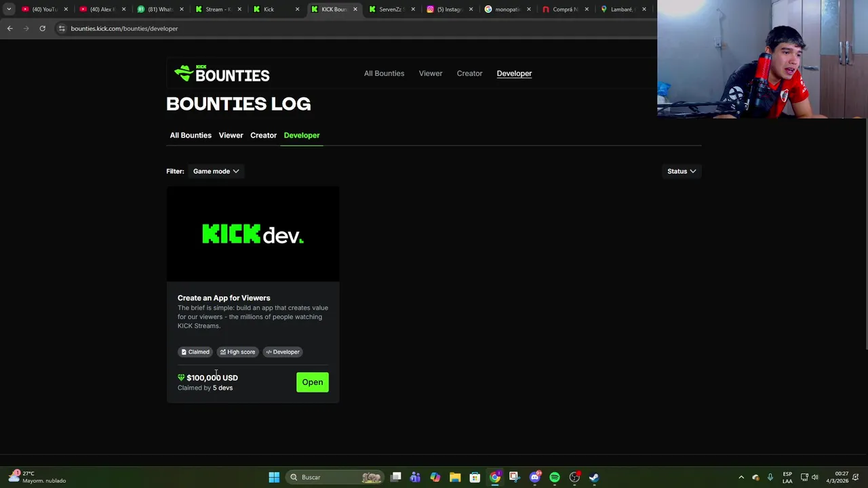The width and height of the screenshot is (868, 488).
Task: Open the ESP LAA language switcher
Action: coord(787,477)
